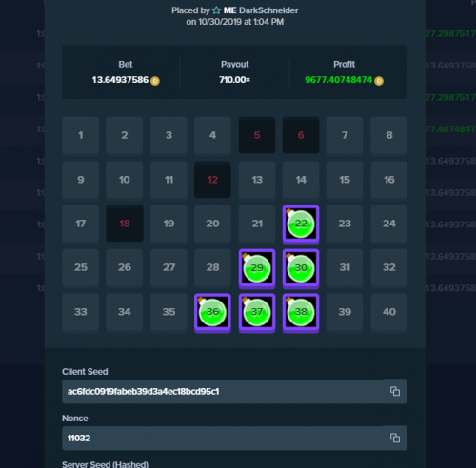This screenshot has height=468, width=476.
Task: Click the Profit value 9677.40748474
Action: point(338,80)
